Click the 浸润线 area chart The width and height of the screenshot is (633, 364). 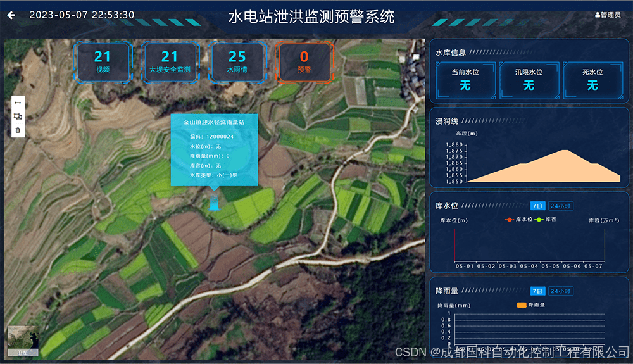pyautogui.click(x=544, y=166)
